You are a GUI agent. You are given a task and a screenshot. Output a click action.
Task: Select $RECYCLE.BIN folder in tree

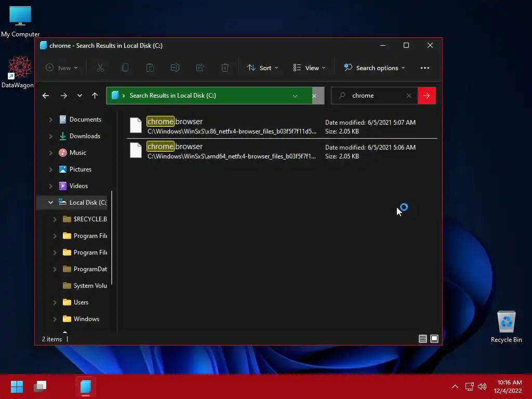click(x=85, y=219)
